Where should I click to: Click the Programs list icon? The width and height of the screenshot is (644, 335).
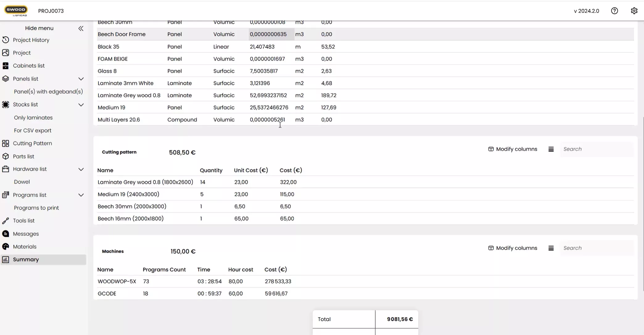[x=6, y=195]
